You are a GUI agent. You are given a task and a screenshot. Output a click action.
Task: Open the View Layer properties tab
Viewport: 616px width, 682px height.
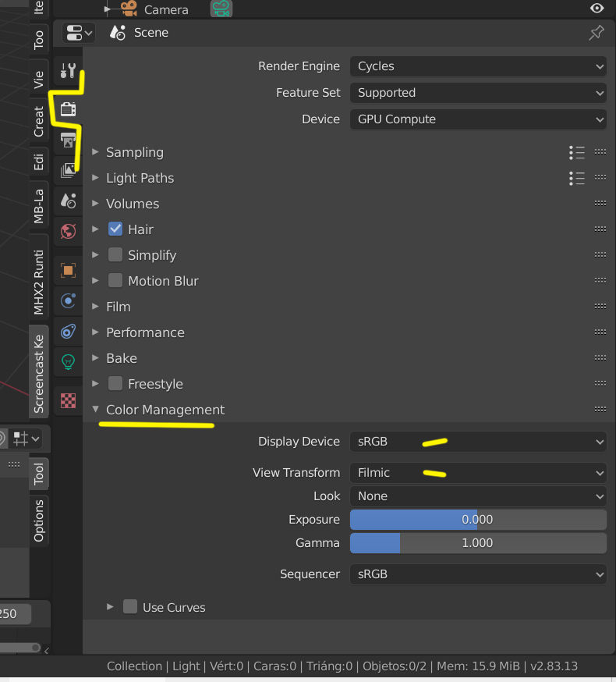point(68,169)
